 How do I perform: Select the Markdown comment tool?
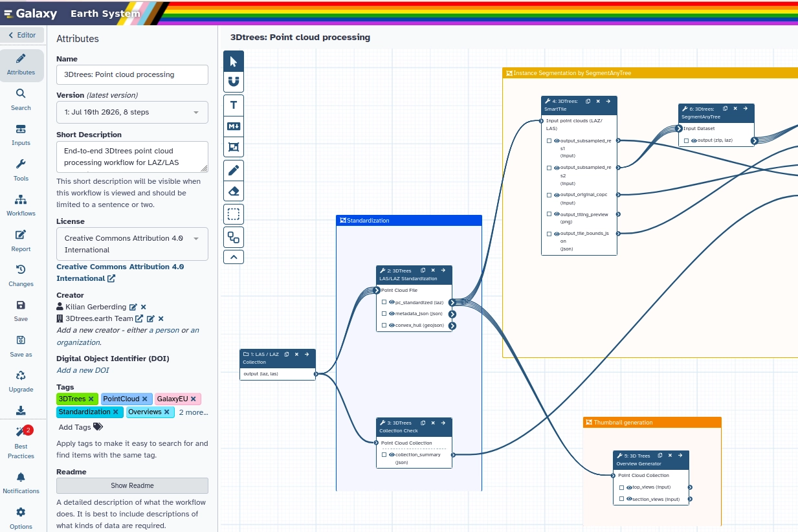(234, 126)
